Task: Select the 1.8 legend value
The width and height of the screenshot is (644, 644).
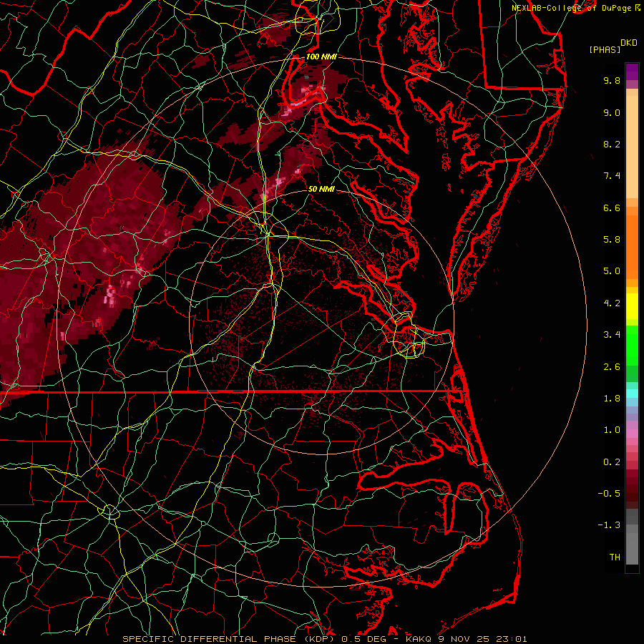Action: pyautogui.click(x=612, y=399)
